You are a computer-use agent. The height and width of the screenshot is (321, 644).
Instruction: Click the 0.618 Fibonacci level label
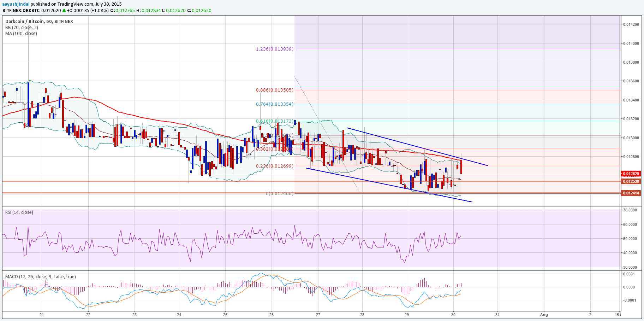[275, 121]
